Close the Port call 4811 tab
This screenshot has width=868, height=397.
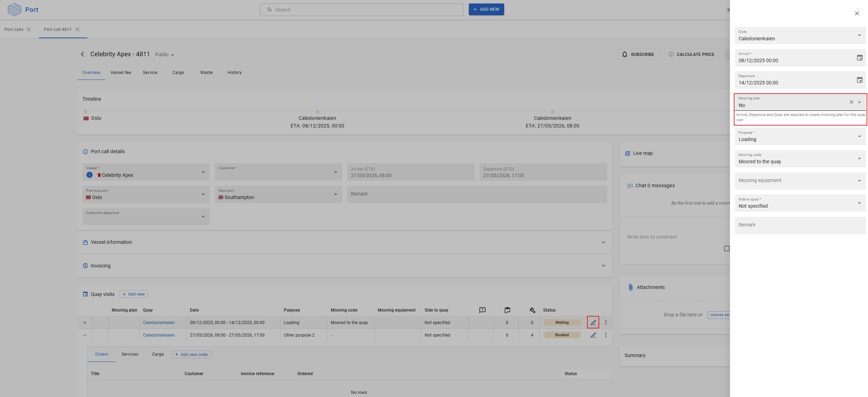78,30
